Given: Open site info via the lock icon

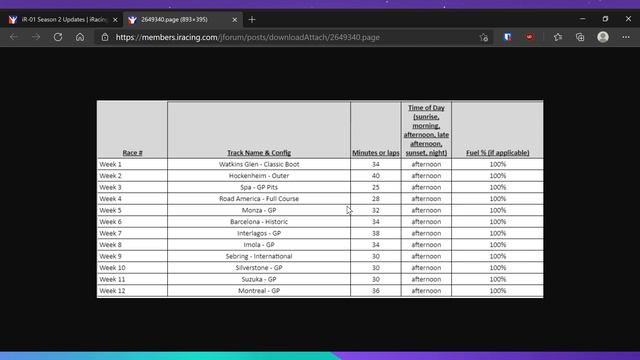Looking at the screenshot, I should click(105, 37).
